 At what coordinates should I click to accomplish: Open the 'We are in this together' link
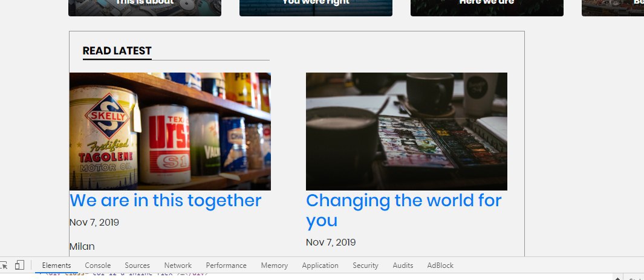[x=165, y=201]
